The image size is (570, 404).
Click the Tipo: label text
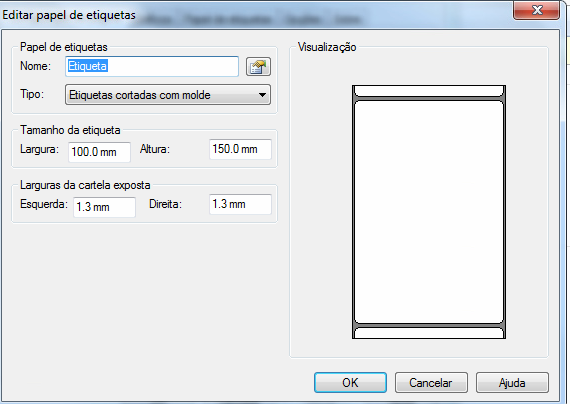point(32,94)
